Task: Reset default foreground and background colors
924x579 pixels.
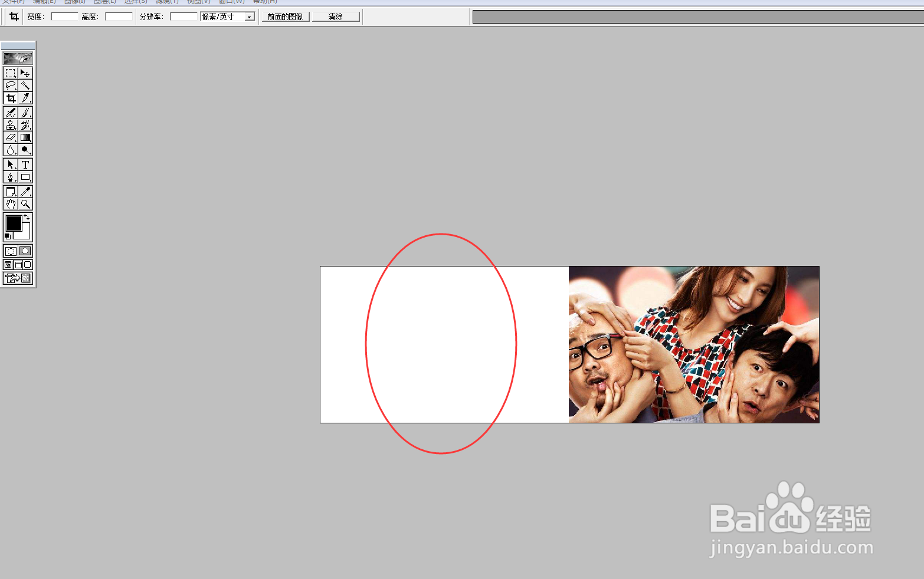Action: pyautogui.click(x=8, y=236)
